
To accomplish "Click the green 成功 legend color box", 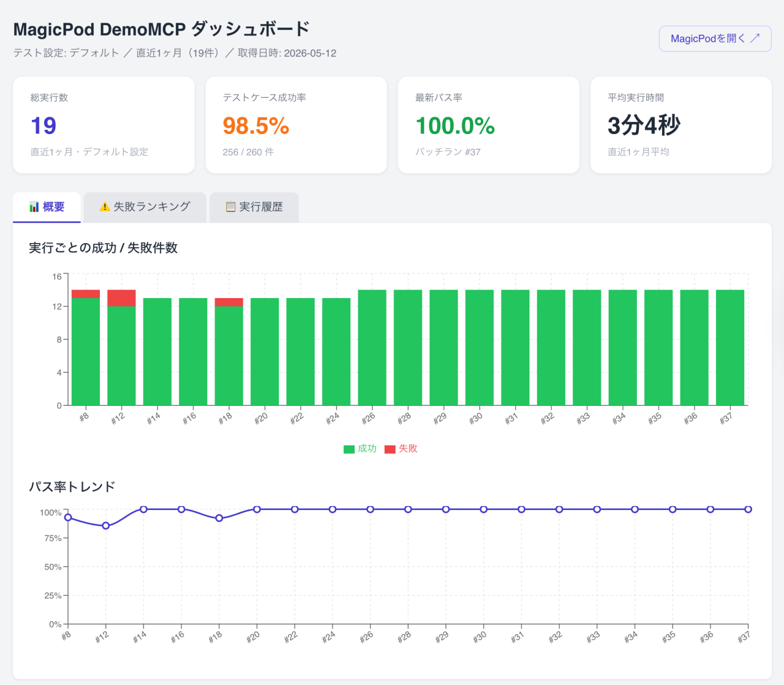I will click(349, 449).
